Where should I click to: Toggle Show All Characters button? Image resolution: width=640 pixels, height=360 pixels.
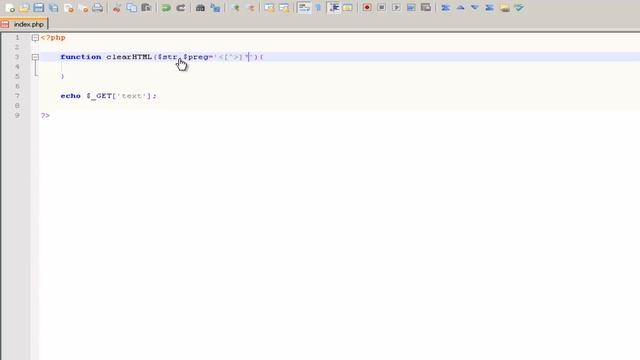318,8
